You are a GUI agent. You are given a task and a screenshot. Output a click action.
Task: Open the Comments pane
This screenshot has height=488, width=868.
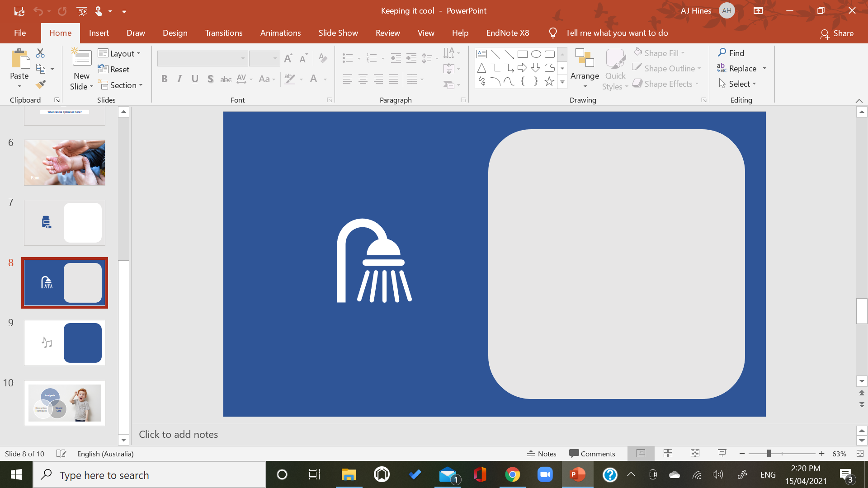(592, 454)
